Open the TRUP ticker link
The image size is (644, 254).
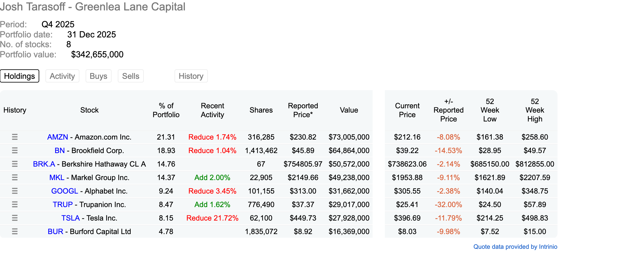63,205
